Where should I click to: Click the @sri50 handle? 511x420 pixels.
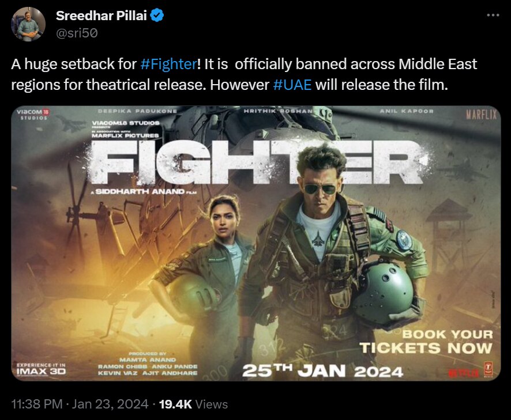pyautogui.click(x=77, y=33)
